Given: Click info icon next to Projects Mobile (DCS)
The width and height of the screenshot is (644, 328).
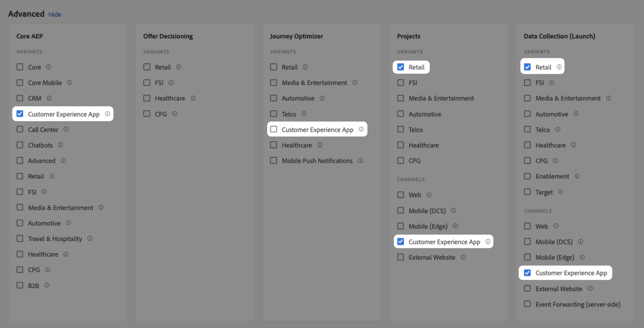Looking at the screenshot, I should 453,210.
